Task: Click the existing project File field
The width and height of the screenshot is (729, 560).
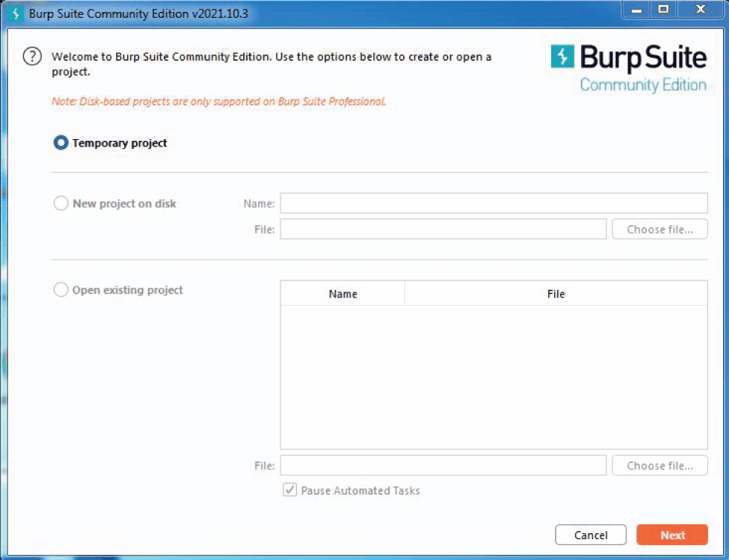Action: coord(443,466)
